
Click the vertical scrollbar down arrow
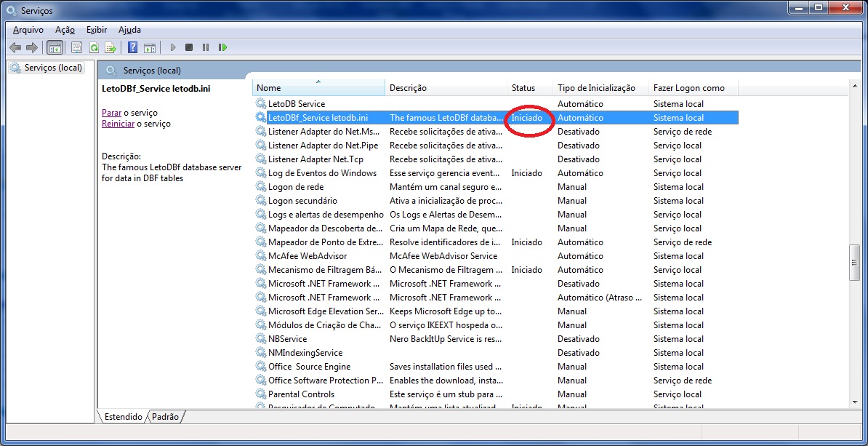coord(855,401)
